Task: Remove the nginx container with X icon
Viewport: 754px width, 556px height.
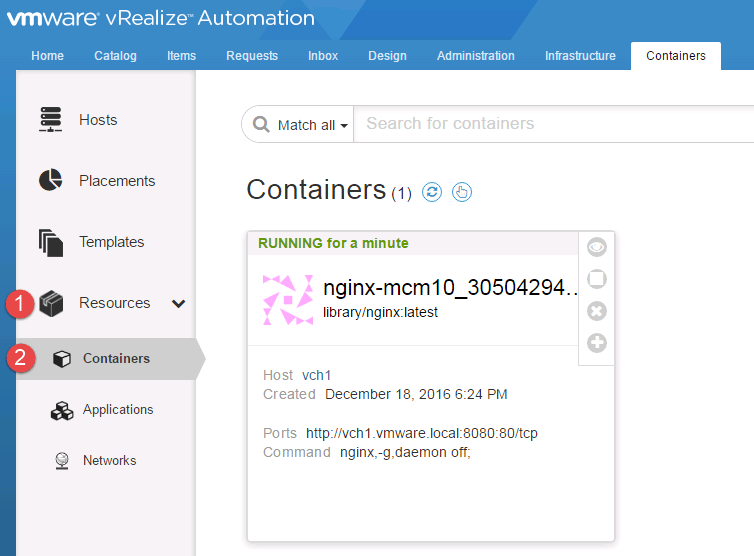Action: coord(597,311)
